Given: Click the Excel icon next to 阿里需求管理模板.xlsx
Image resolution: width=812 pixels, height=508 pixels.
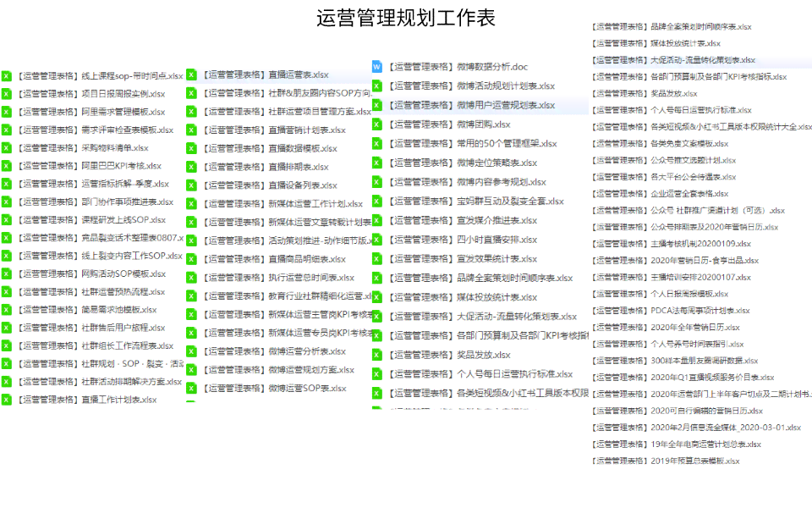Looking at the screenshot, I should [x=6, y=112].
